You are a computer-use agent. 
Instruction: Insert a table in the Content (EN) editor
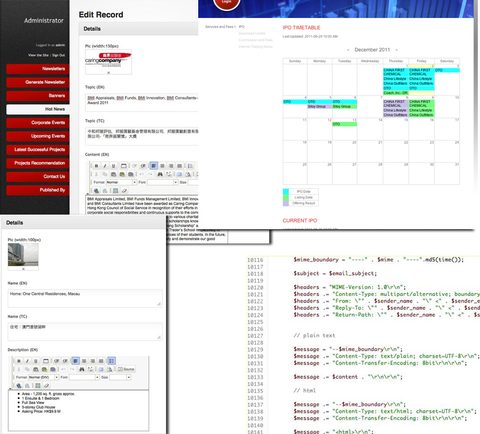pos(115,191)
